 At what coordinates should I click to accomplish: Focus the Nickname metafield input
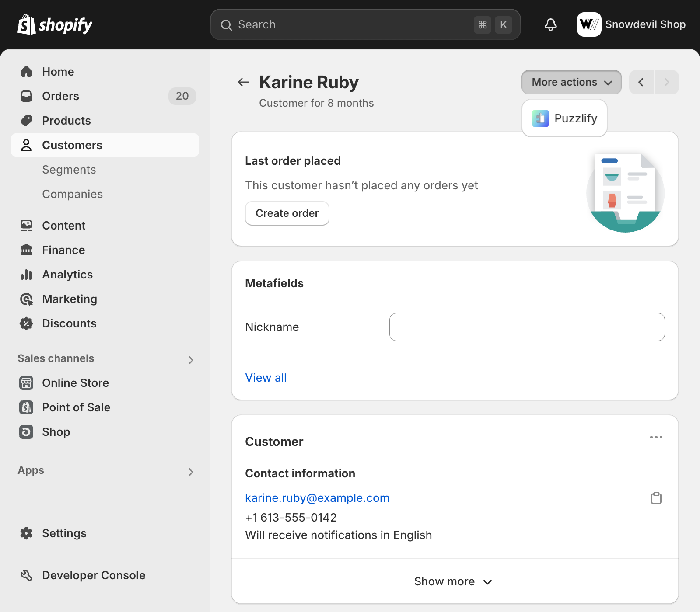tap(527, 327)
